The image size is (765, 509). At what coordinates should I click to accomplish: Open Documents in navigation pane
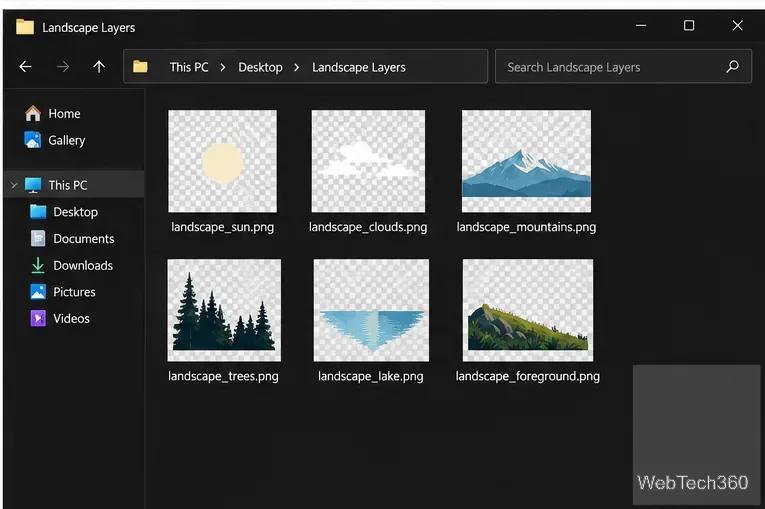click(x=84, y=239)
